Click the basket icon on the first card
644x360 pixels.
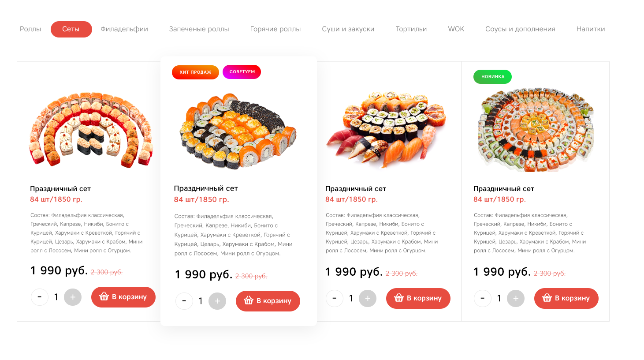click(104, 296)
